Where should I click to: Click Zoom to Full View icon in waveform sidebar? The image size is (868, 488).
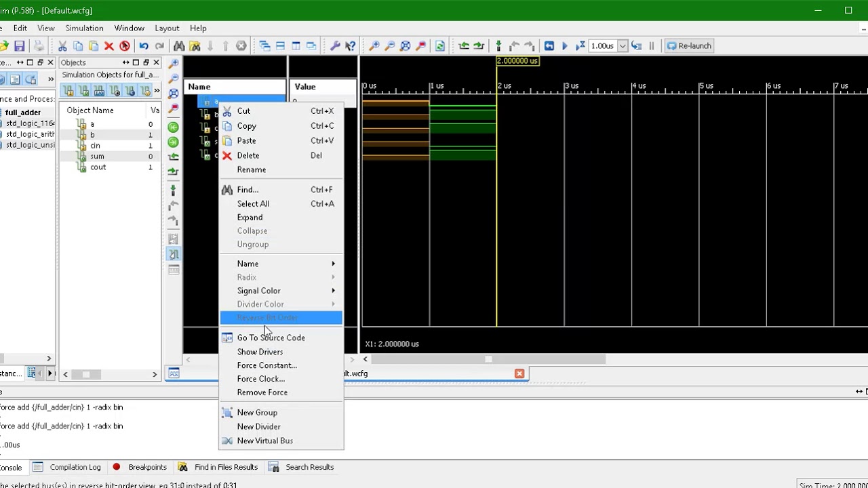coord(174,94)
